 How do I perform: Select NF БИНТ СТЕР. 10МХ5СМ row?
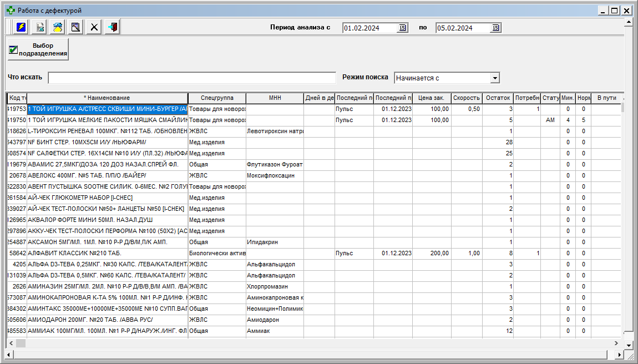(314, 142)
